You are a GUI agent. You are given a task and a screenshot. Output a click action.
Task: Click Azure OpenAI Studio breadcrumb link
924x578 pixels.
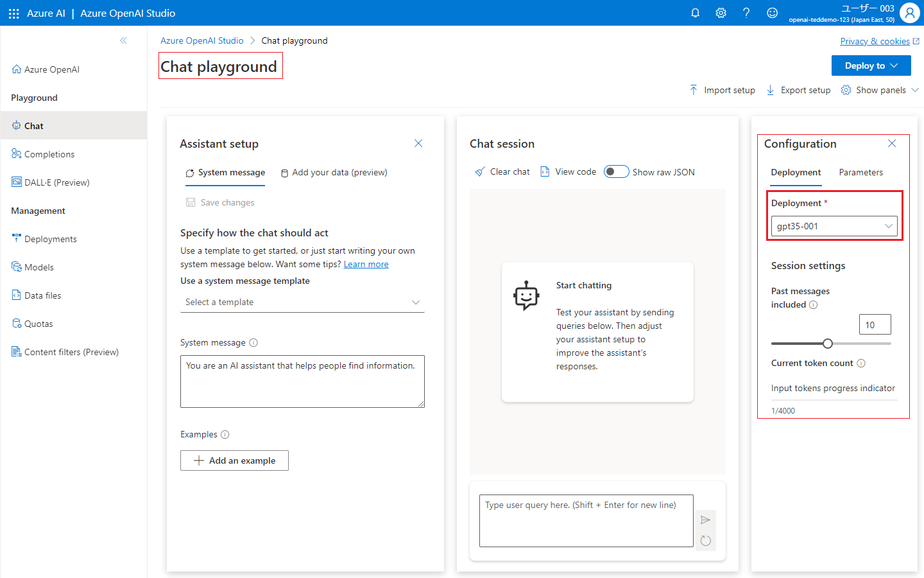coord(201,40)
